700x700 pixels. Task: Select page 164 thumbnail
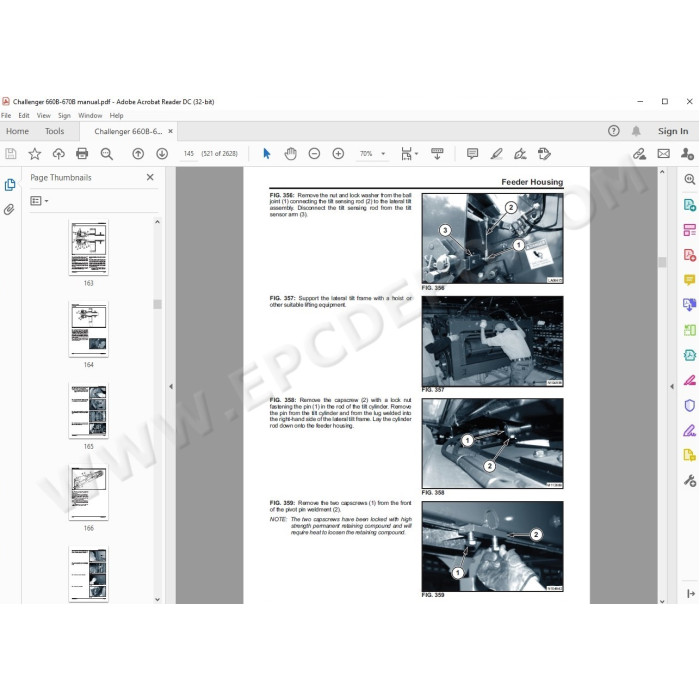pyautogui.click(x=88, y=329)
